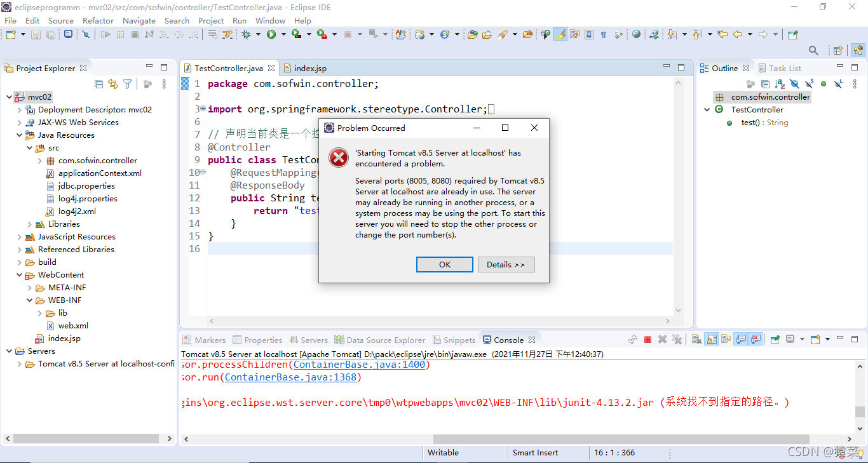Viewport: 868px width, 463px height.
Task: Click the Run Last Tool external tools icon
Action: pyautogui.click(x=322, y=34)
